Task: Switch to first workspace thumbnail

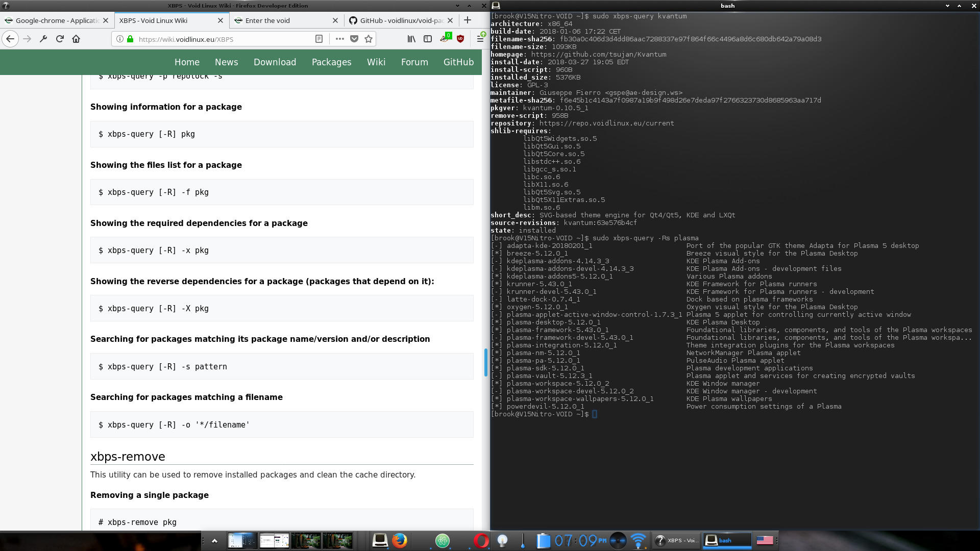Action: point(242,540)
